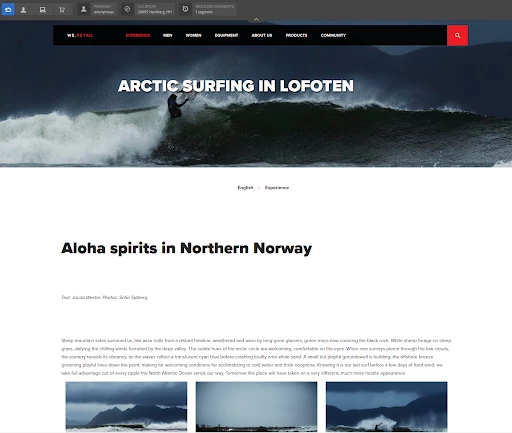Image resolution: width=512 pixels, height=433 pixels.
Task: Open the first mountain landscape thumbnail
Action: (x=126, y=406)
